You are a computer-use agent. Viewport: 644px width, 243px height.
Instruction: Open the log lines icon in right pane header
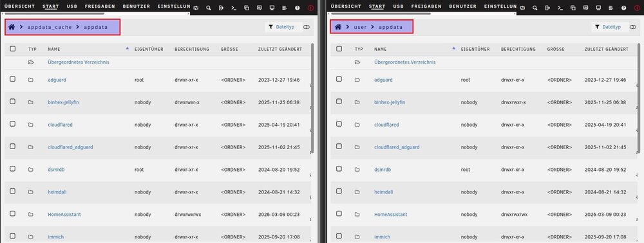click(611, 8)
